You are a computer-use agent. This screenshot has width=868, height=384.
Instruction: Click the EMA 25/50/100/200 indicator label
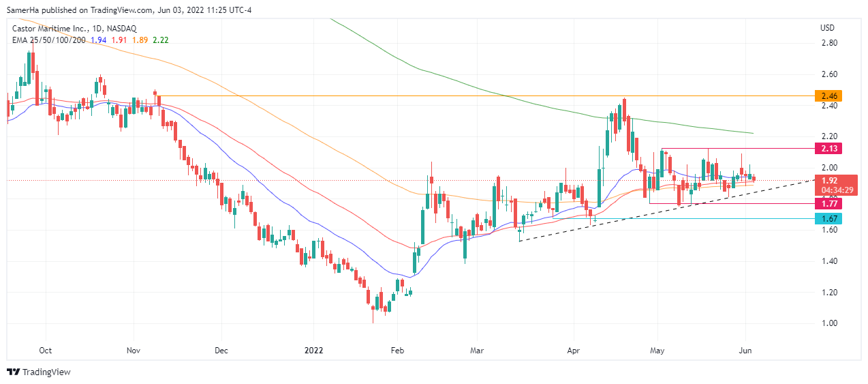click(48, 40)
